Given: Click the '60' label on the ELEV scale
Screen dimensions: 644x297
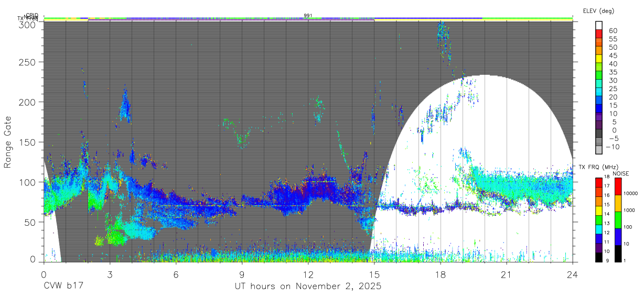Looking at the screenshot, I should pyautogui.click(x=613, y=31).
